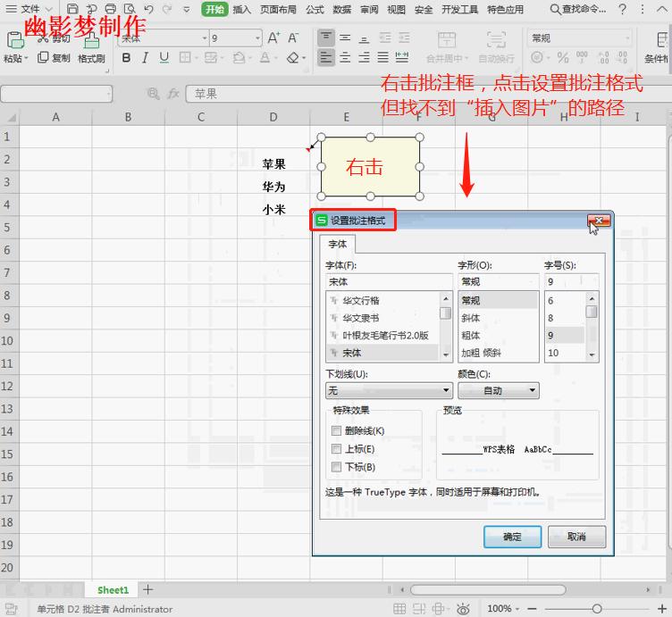Check the Strikethrough (删除线) checkbox
The image size is (672, 617).
[x=336, y=430]
